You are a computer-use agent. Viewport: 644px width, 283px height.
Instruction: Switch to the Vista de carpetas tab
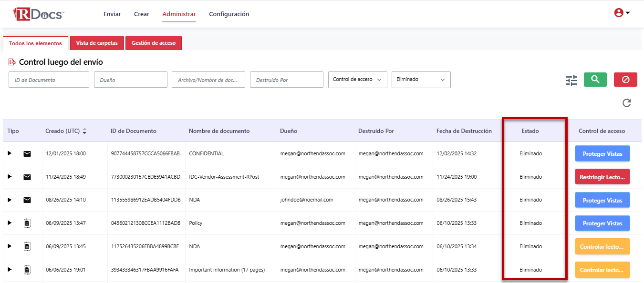[97, 43]
